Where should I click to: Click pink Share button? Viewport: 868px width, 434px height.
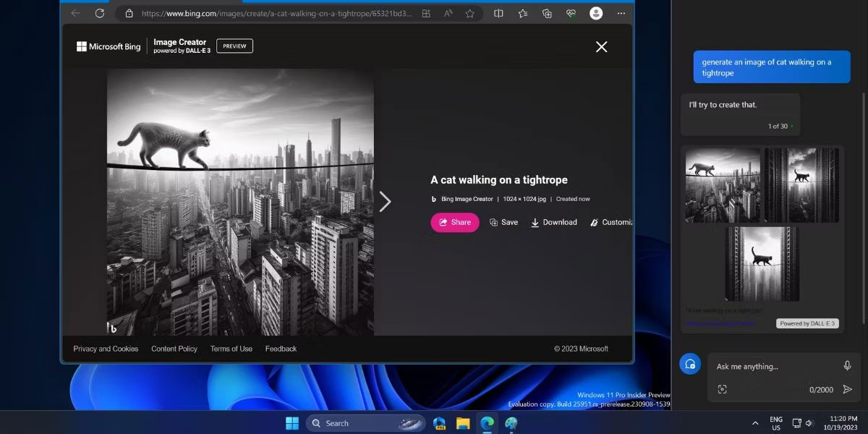(x=455, y=223)
